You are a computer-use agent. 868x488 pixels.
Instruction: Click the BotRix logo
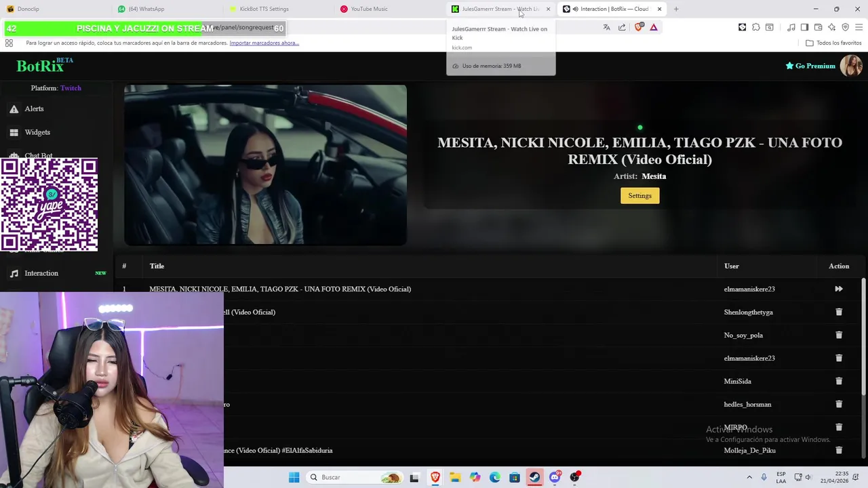coord(40,66)
